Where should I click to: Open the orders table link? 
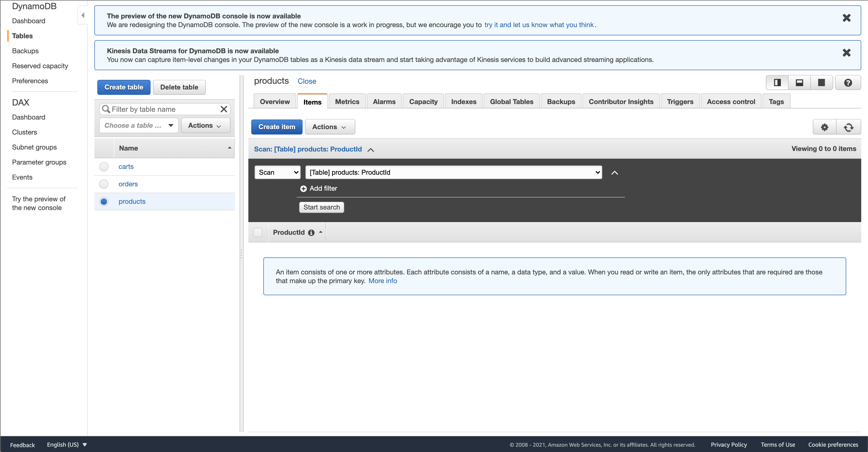coord(128,184)
